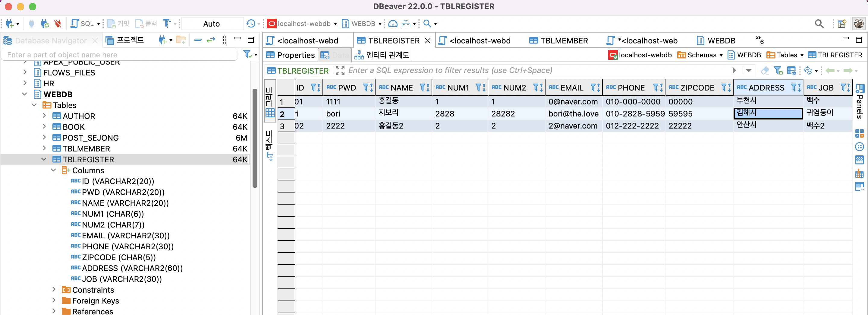Viewport: 868px width, 315px height.
Task: Click the open perspective icon
Action: (842, 24)
